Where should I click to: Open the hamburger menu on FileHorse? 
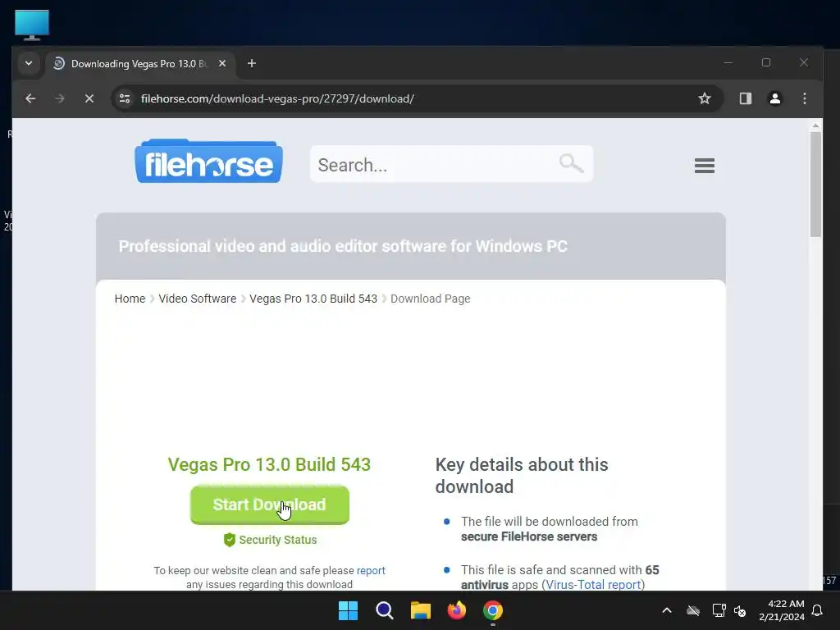click(705, 166)
